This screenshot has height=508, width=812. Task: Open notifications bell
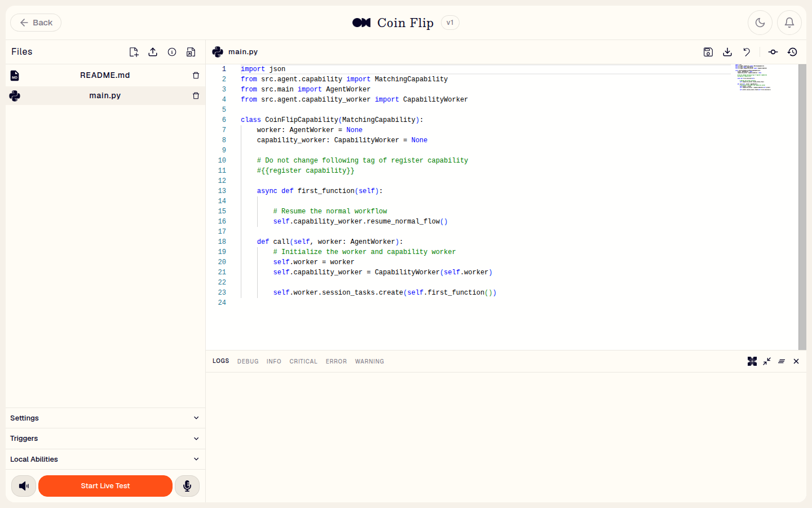tap(789, 23)
